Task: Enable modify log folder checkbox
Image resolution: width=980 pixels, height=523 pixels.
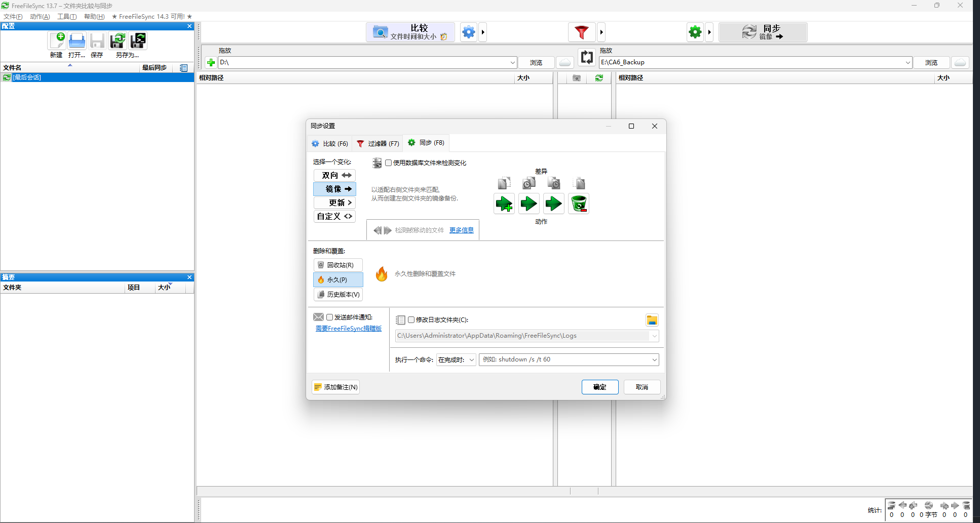Action: 411,320
